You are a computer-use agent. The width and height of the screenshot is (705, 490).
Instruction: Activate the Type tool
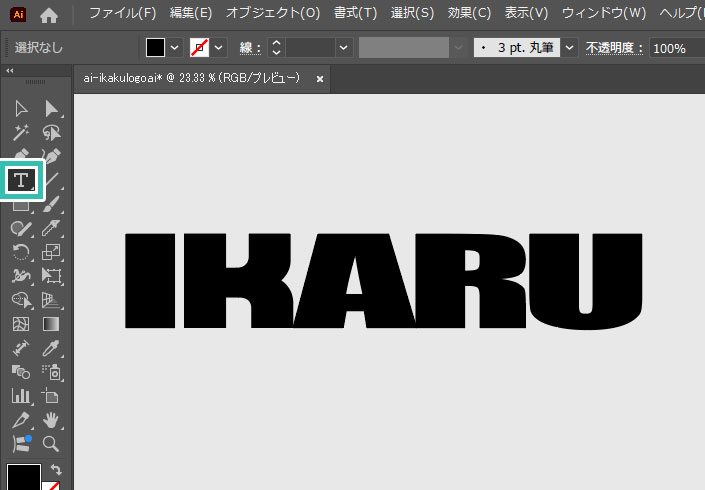click(21, 180)
